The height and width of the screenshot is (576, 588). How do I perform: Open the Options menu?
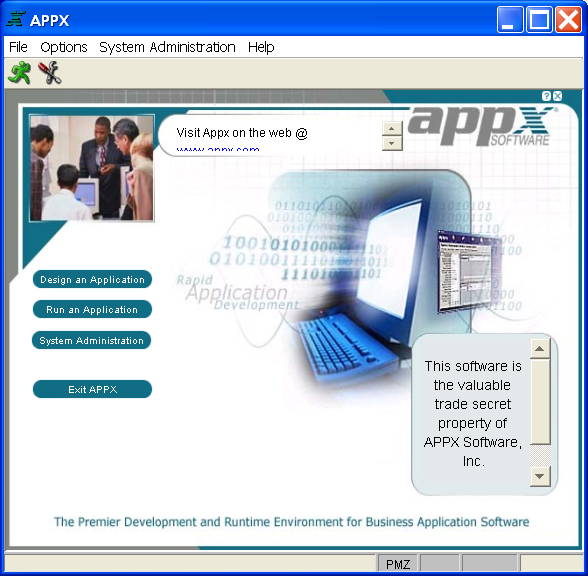pos(64,47)
